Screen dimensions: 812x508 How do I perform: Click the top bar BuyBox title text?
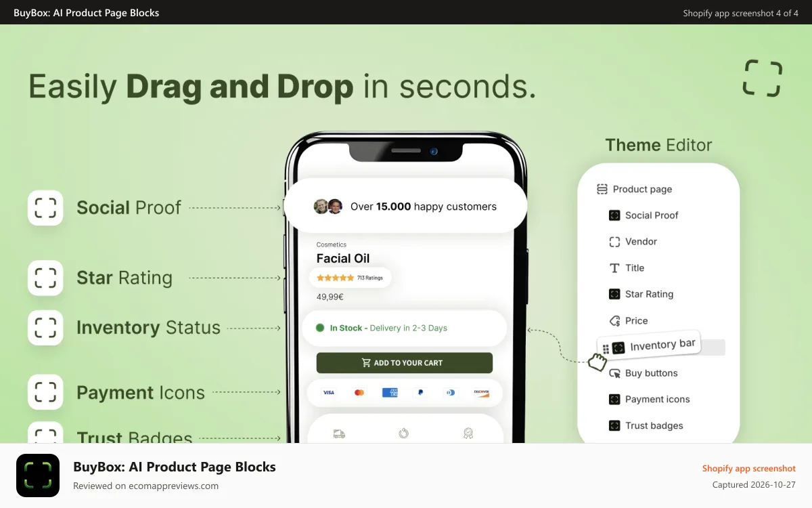87,13
